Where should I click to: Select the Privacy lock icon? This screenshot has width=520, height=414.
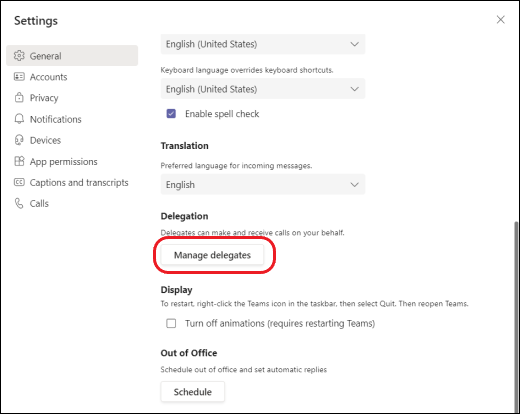[19, 97]
